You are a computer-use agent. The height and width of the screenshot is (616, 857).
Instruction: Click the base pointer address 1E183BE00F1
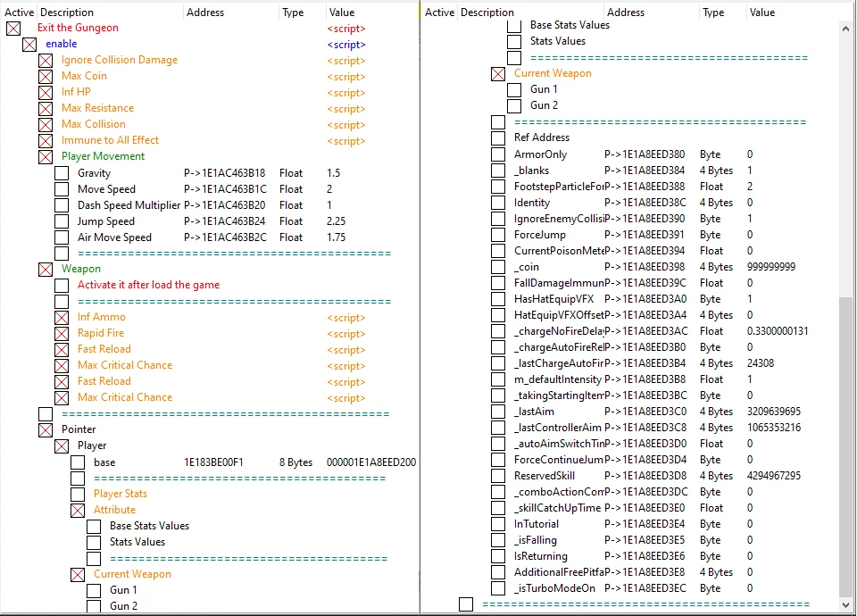tap(213, 462)
